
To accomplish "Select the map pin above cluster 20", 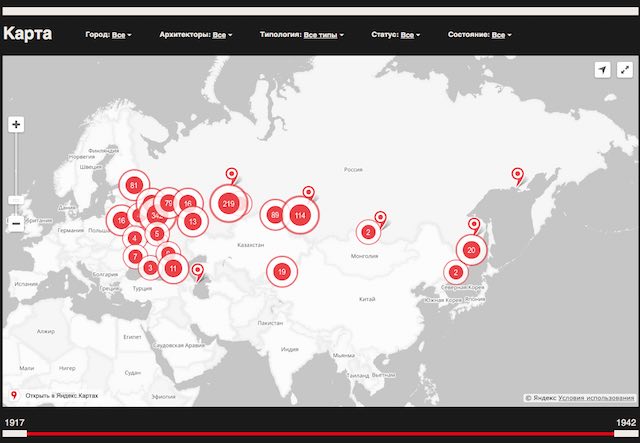I will tap(474, 226).
